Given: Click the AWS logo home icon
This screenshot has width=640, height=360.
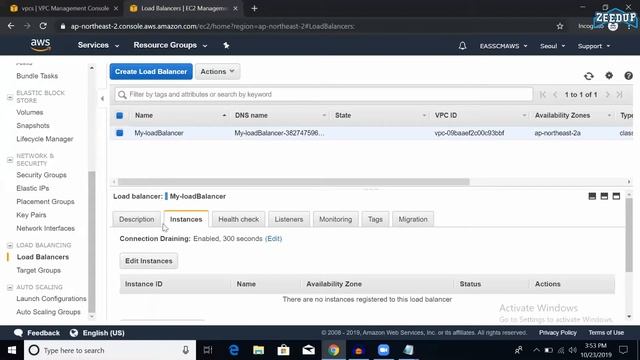Looking at the screenshot, I should click(40, 45).
